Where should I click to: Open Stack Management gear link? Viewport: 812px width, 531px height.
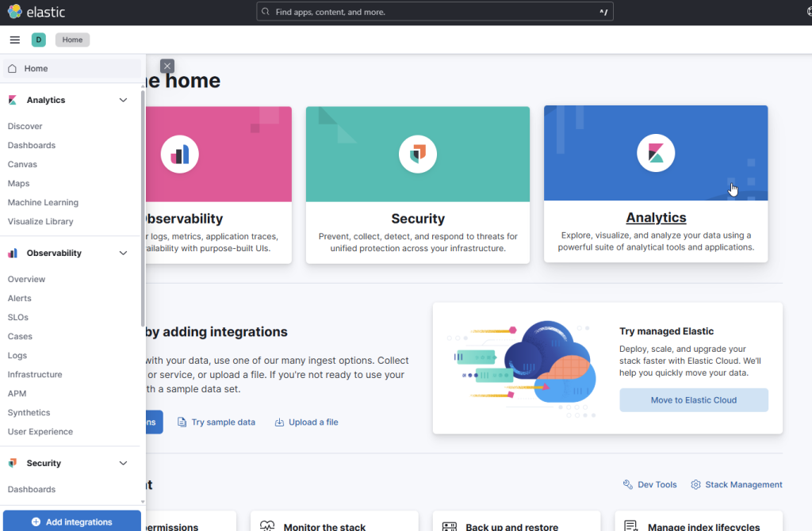tap(736, 484)
